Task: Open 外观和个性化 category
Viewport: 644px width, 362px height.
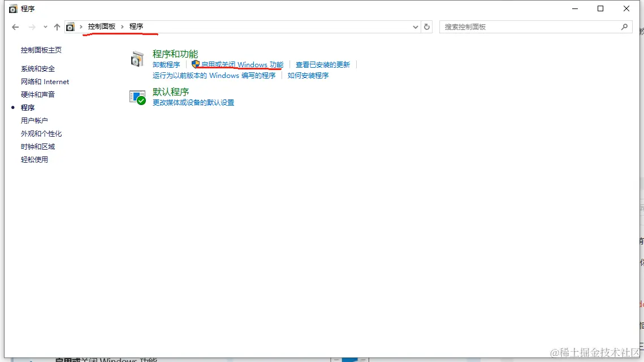Action: click(x=41, y=134)
